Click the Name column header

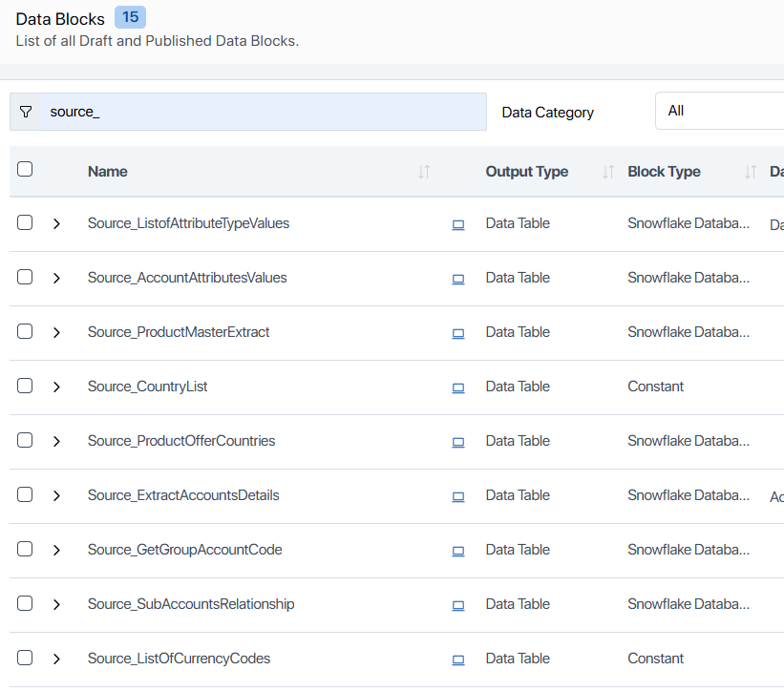coord(108,172)
